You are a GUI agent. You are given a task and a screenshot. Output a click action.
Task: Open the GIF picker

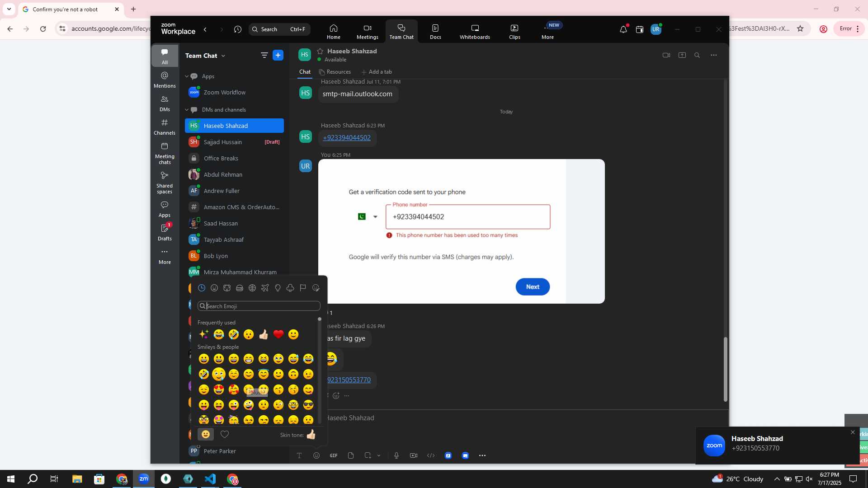pyautogui.click(x=334, y=455)
